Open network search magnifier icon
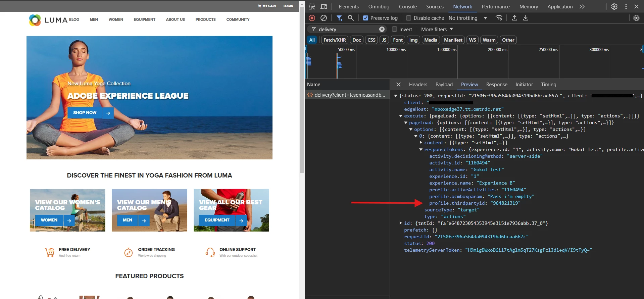This screenshot has width=644, height=299. (x=351, y=18)
